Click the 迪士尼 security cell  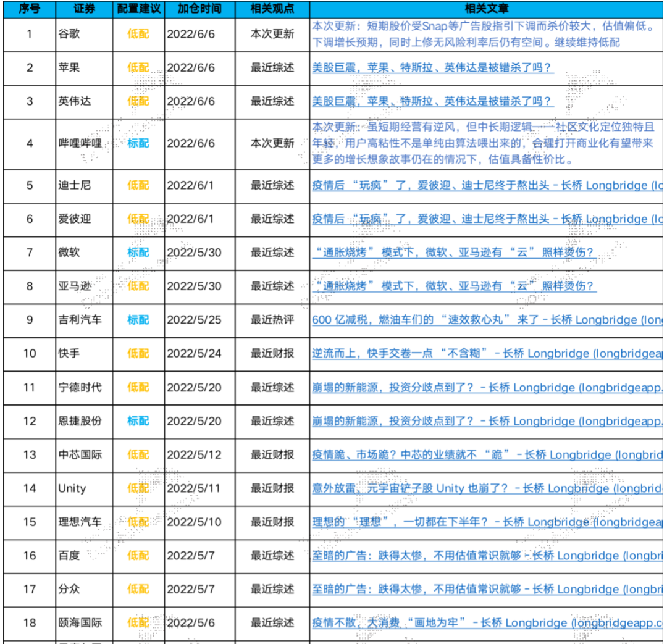(84, 186)
